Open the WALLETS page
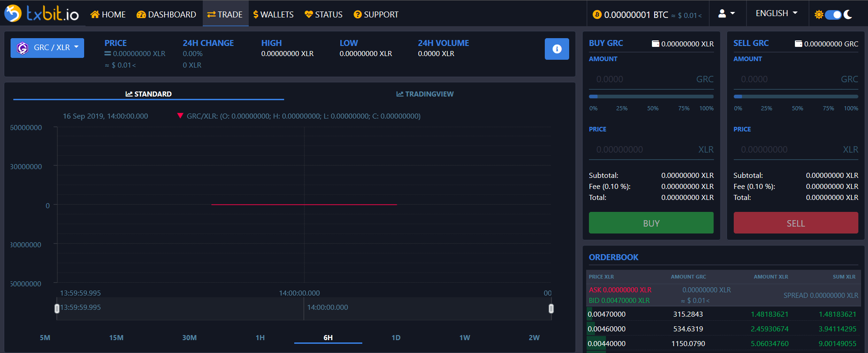The image size is (868, 353). tap(274, 14)
